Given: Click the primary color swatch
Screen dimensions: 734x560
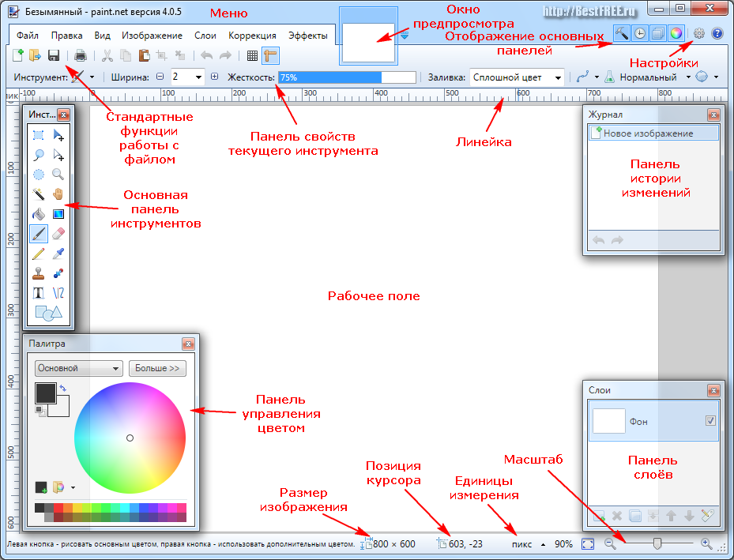Looking at the screenshot, I should [45, 392].
